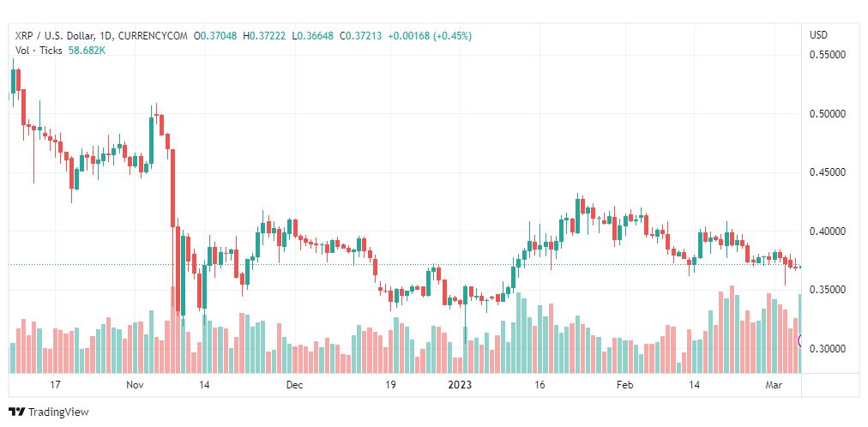The width and height of the screenshot is (868, 427).
Task: Click the 0.30000 price axis label
Action: click(x=827, y=349)
